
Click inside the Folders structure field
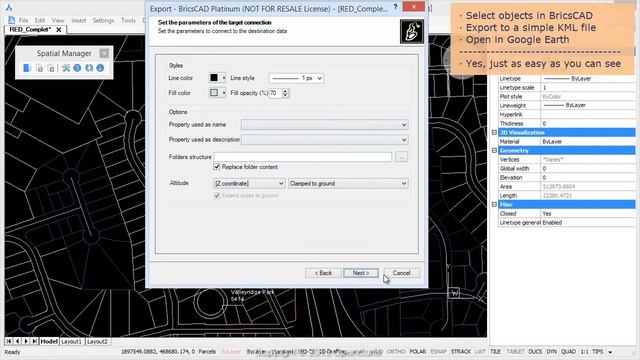[302, 157]
